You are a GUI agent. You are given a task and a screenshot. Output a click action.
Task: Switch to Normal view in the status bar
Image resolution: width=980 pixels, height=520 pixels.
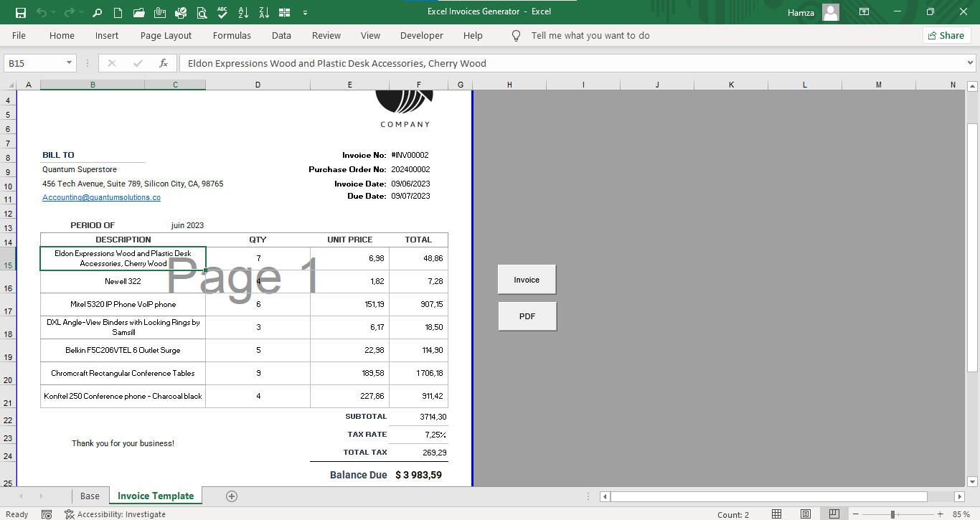pyautogui.click(x=776, y=514)
